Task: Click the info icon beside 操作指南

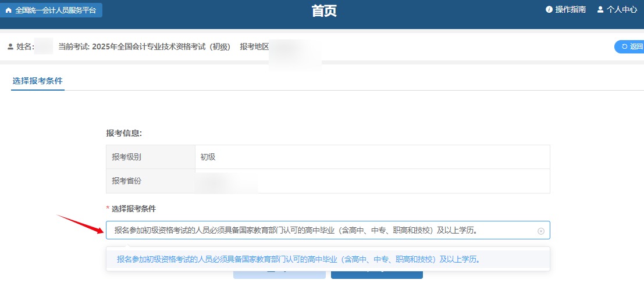Action: (549, 10)
